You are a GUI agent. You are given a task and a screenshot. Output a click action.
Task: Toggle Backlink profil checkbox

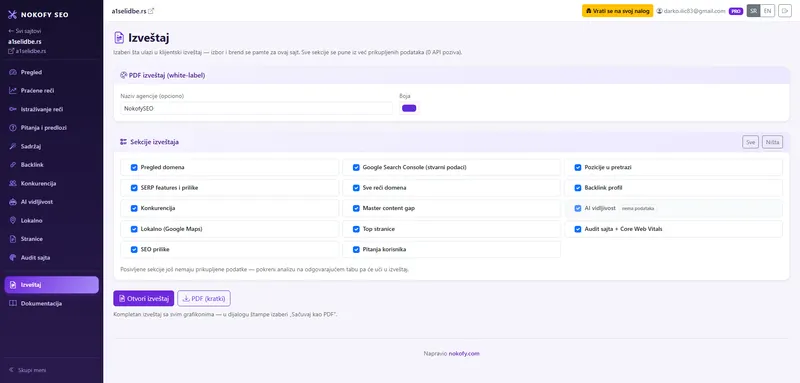(578, 188)
